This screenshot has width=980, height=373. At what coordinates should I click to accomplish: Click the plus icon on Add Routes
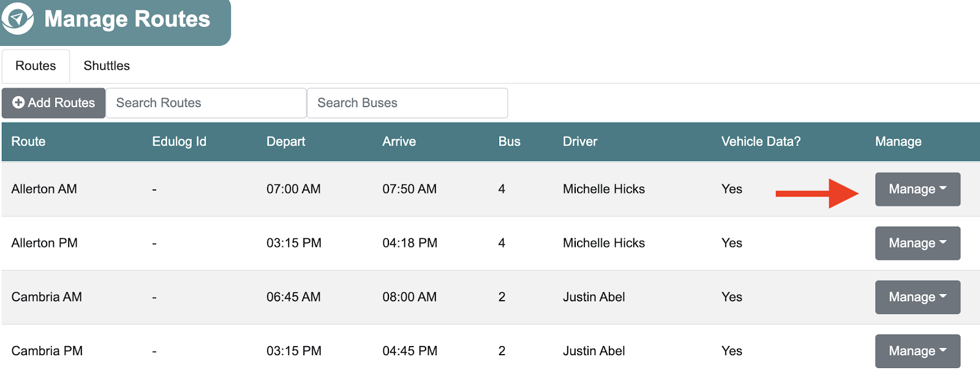(x=18, y=102)
